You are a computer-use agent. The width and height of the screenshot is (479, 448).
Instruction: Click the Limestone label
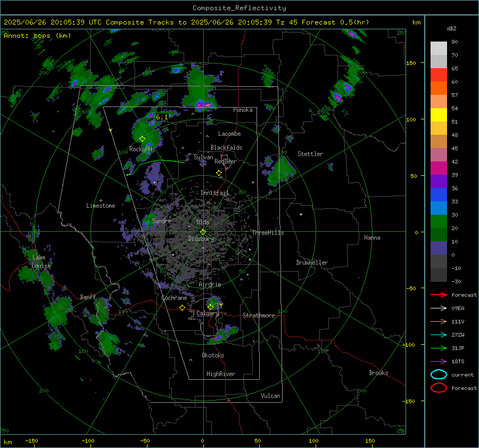pos(101,206)
